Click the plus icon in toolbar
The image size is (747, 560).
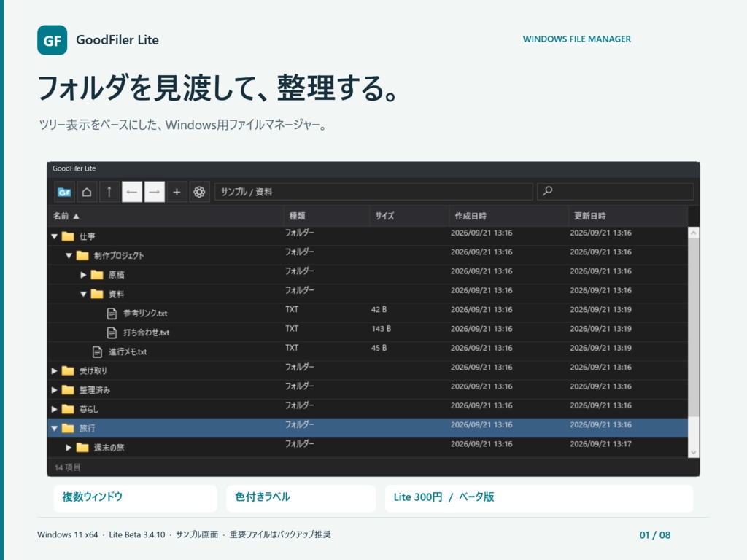click(177, 192)
